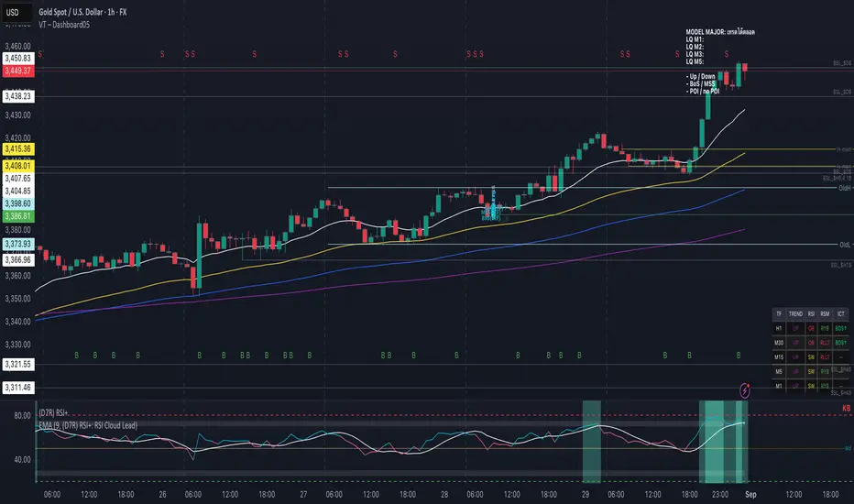Click the M30 row label in dashboard table
This screenshot has width=854, height=504.
click(x=779, y=343)
